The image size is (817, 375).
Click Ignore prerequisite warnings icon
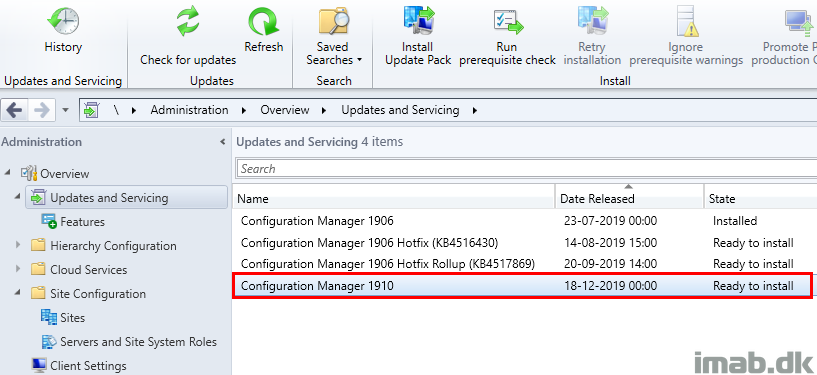click(686, 21)
